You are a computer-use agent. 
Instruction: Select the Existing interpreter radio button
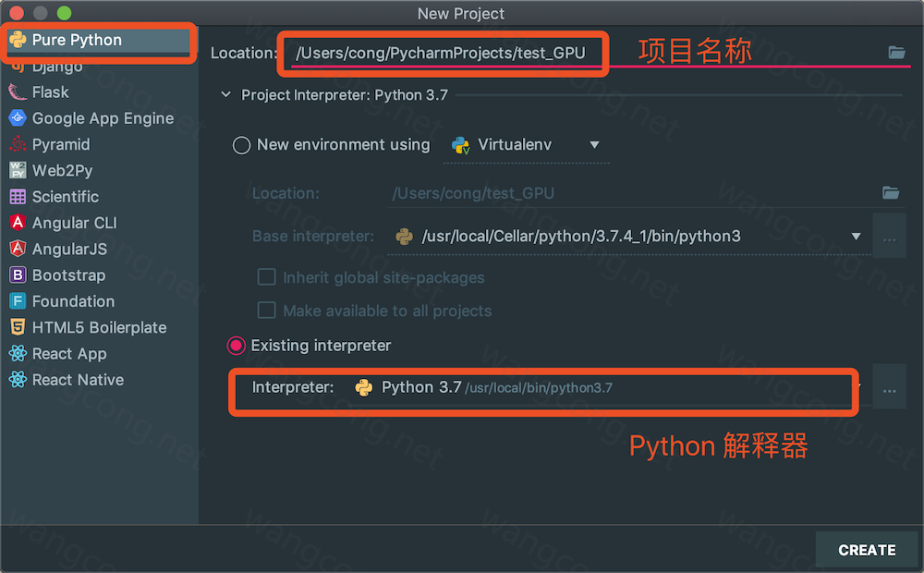pyautogui.click(x=237, y=346)
